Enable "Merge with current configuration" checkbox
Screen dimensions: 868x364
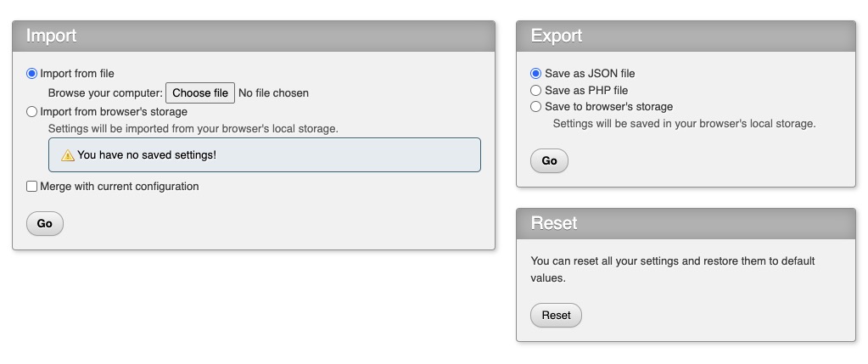point(32,186)
